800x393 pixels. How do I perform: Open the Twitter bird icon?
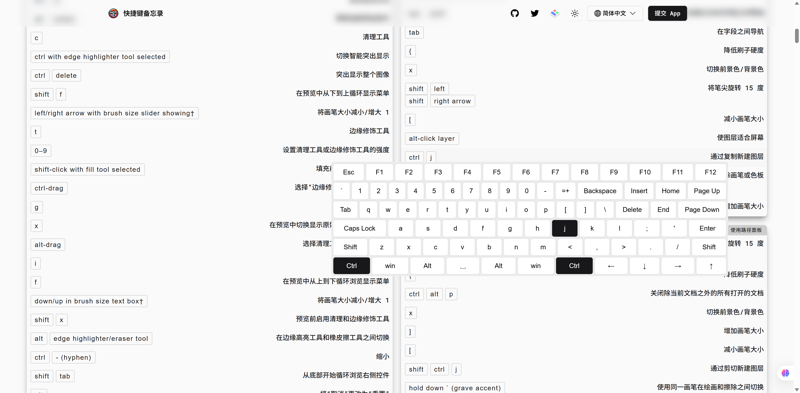tap(535, 13)
